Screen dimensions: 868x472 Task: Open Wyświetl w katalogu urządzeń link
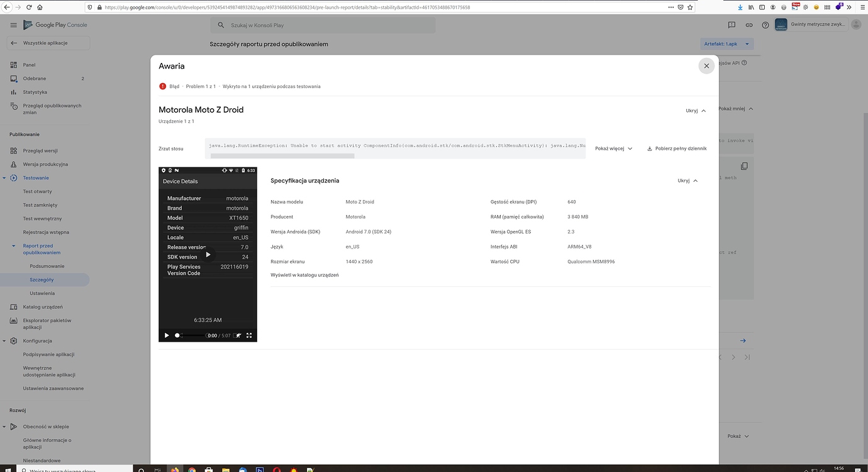click(x=304, y=275)
